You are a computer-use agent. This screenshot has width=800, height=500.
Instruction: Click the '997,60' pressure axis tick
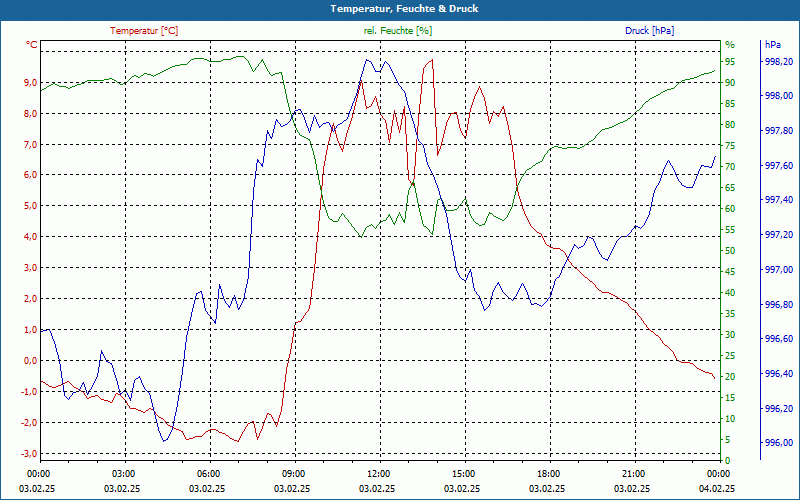click(x=779, y=166)
